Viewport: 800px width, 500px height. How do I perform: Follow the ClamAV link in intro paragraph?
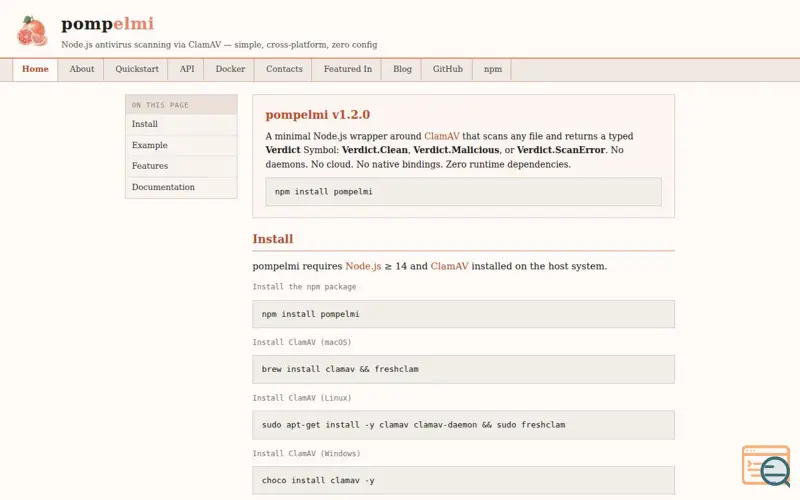[442, 136]
